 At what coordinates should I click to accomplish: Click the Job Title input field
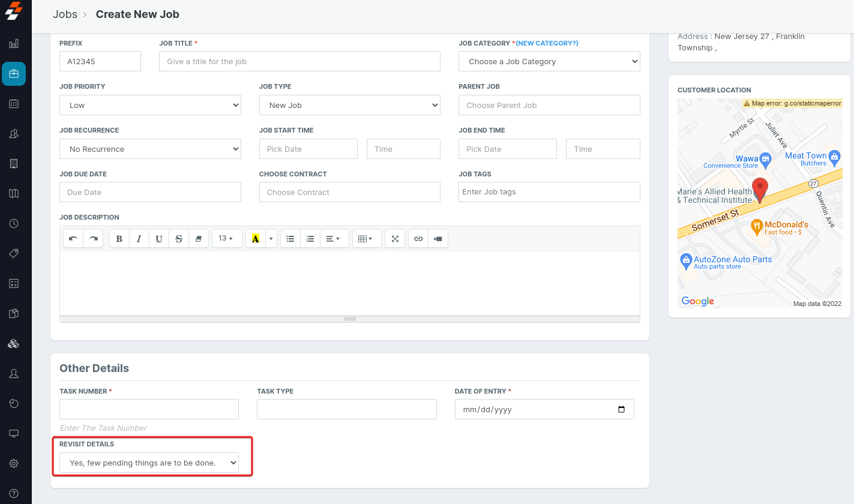tap(299, 61)
